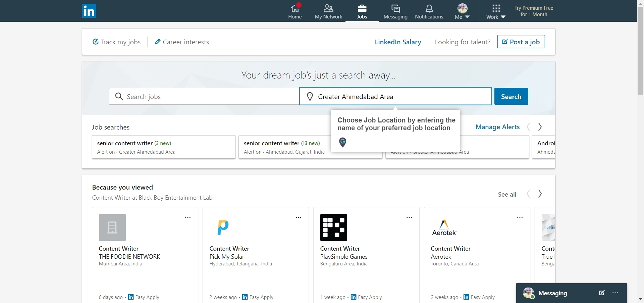
Task: Open options menu for Aerotek job
Action: (520, 217)
